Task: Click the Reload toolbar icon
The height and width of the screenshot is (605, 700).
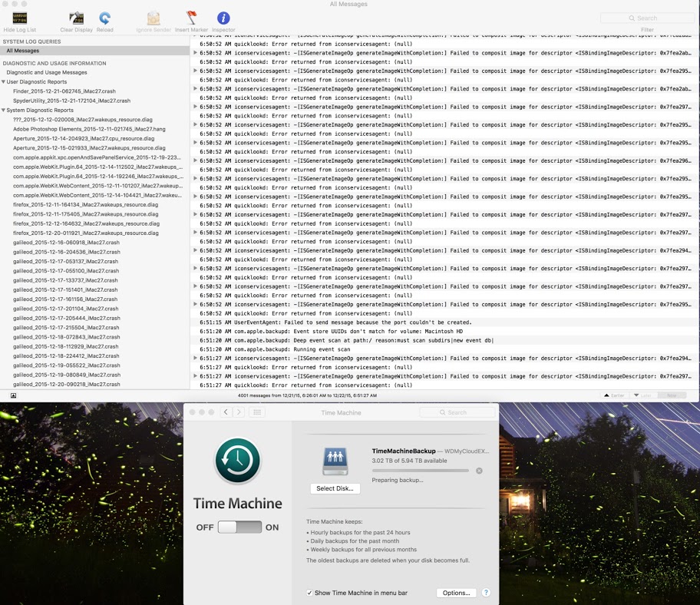Action: (105, 18)
